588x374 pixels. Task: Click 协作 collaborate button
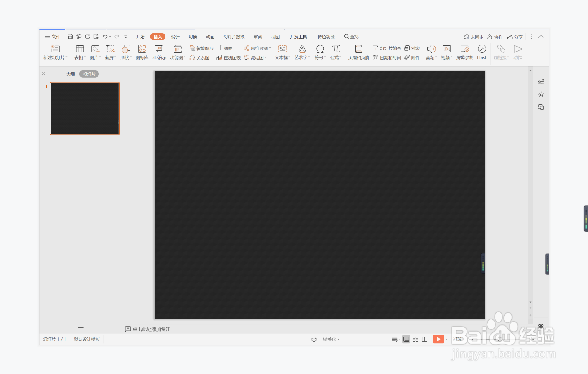click(x=495, y=37)
